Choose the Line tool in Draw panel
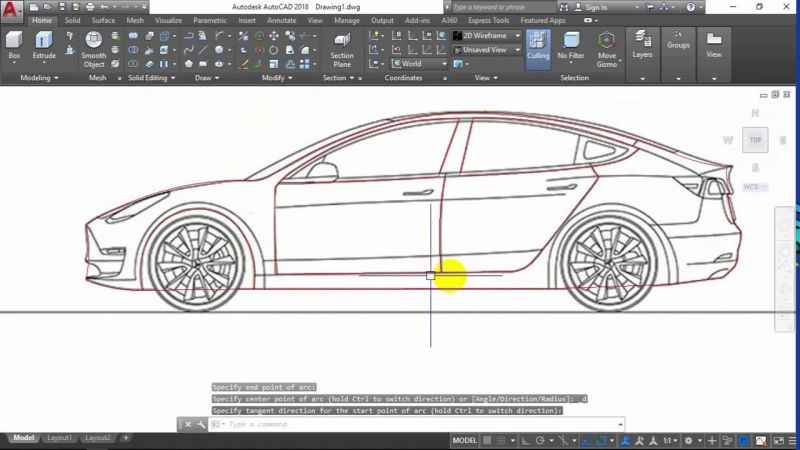This screenshot has width=800, height=450. [x=203, y=50]
